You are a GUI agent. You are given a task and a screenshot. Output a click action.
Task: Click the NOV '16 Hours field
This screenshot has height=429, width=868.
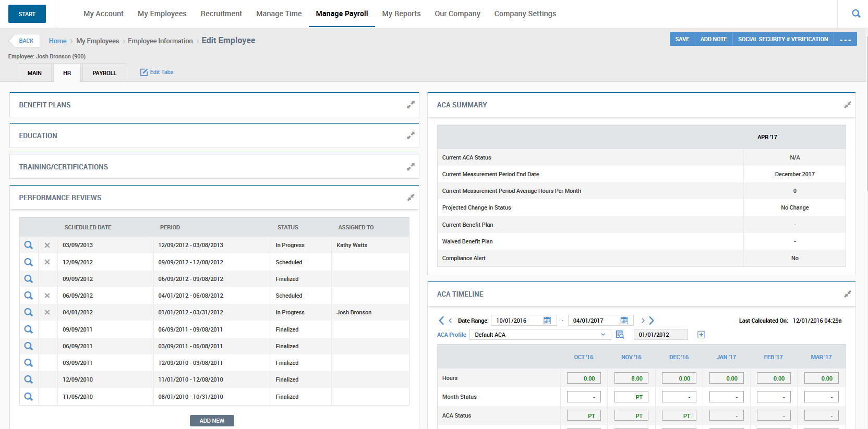tap(631, 378)
